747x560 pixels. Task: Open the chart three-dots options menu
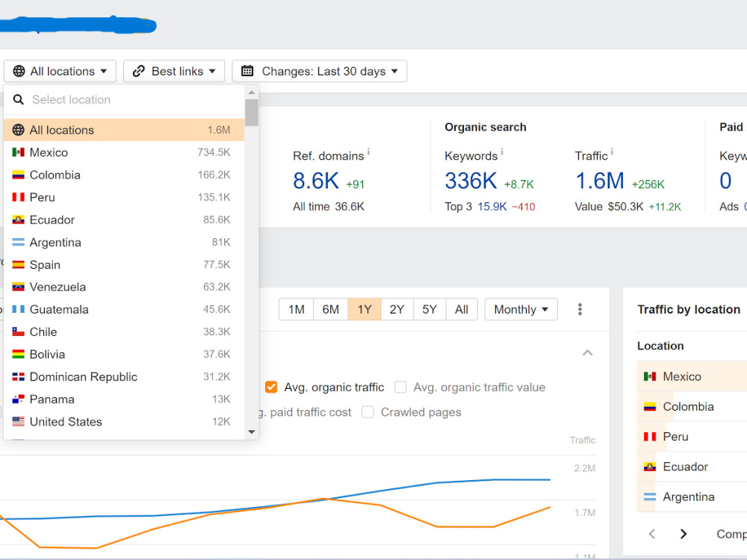tap(580, 310)
